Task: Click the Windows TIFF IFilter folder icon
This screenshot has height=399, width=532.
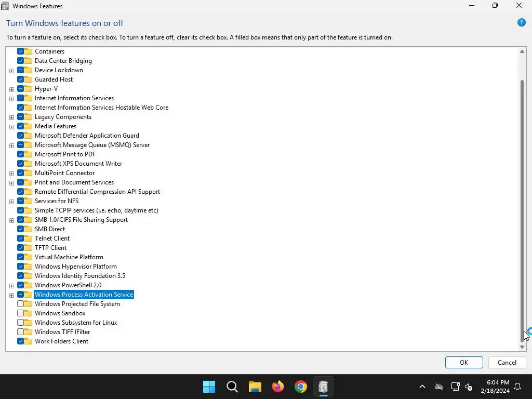Action: click(x=28, y=332)
